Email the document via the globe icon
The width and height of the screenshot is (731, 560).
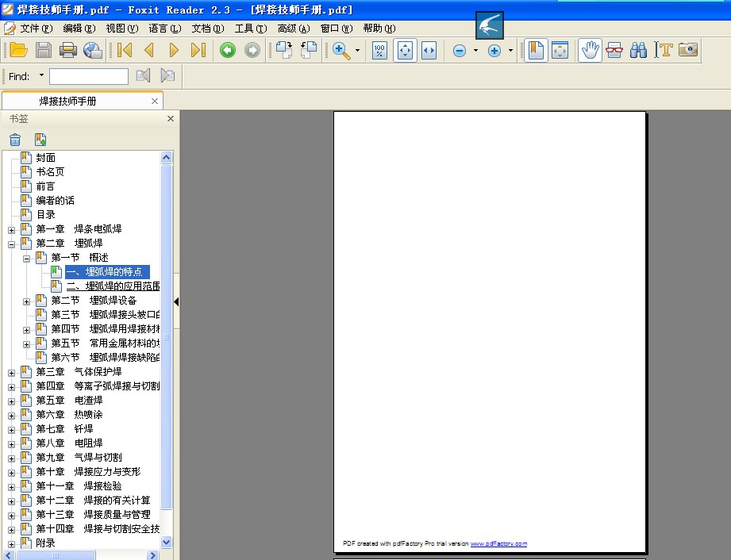(x=93, y=50)
